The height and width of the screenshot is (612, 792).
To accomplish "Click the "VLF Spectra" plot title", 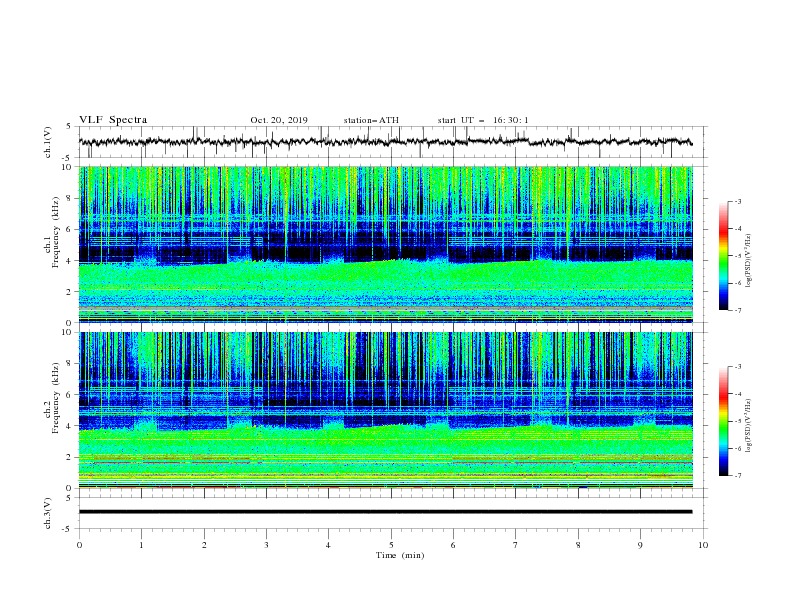I will point(113,120).
